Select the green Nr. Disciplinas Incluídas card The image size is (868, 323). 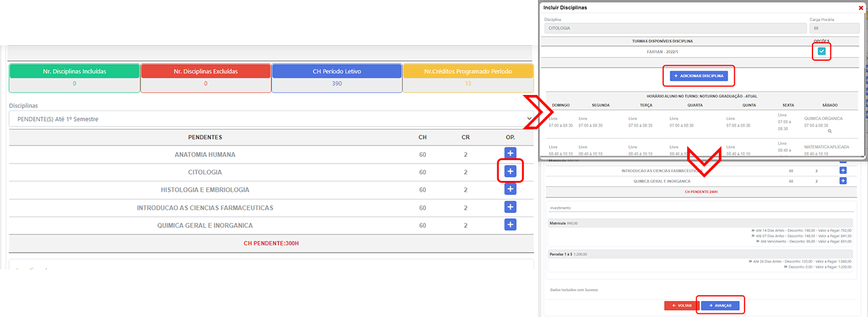tap(74, 78)
